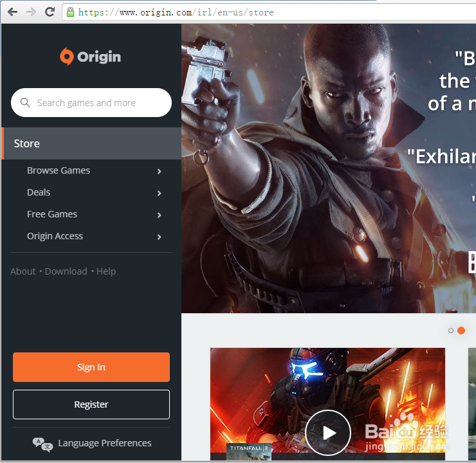Screen dimensions: 476x463
Task: Click the Language Preferences speech-bubble icon
Action: pyautogui.click(x=42, y=444)
